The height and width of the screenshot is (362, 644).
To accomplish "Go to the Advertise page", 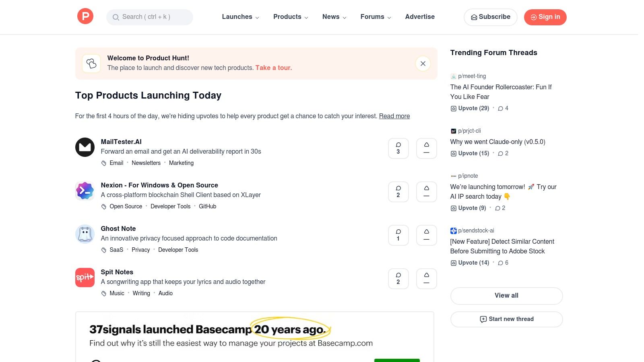I will pos(420,17).
